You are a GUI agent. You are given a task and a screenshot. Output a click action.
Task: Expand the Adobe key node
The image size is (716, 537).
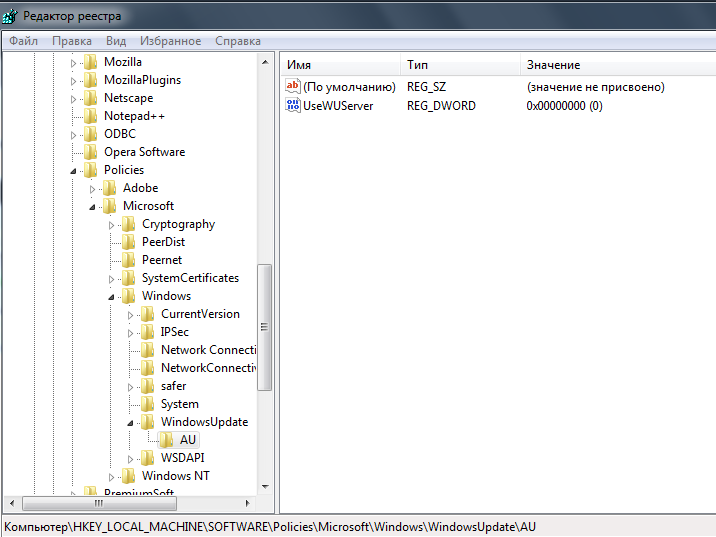pos(92,189)
